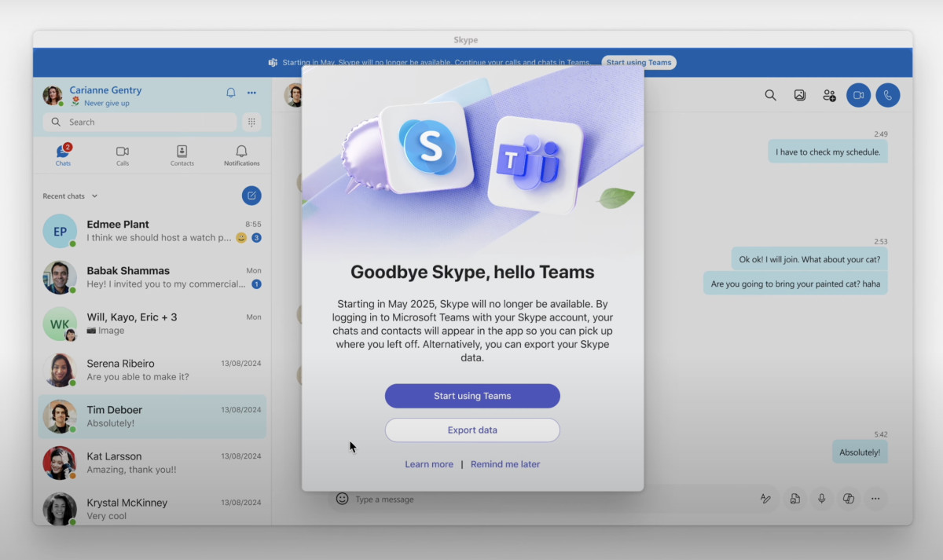Open Copilot in the message bar
The width and height of the screenshot is (943, 560).
coord(848,498)
